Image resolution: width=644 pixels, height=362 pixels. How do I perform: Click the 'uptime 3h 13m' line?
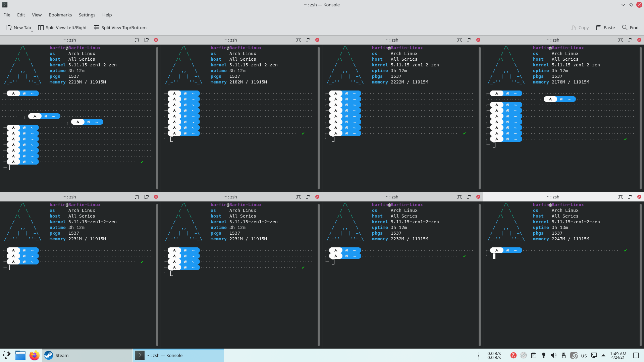(550, 228)
